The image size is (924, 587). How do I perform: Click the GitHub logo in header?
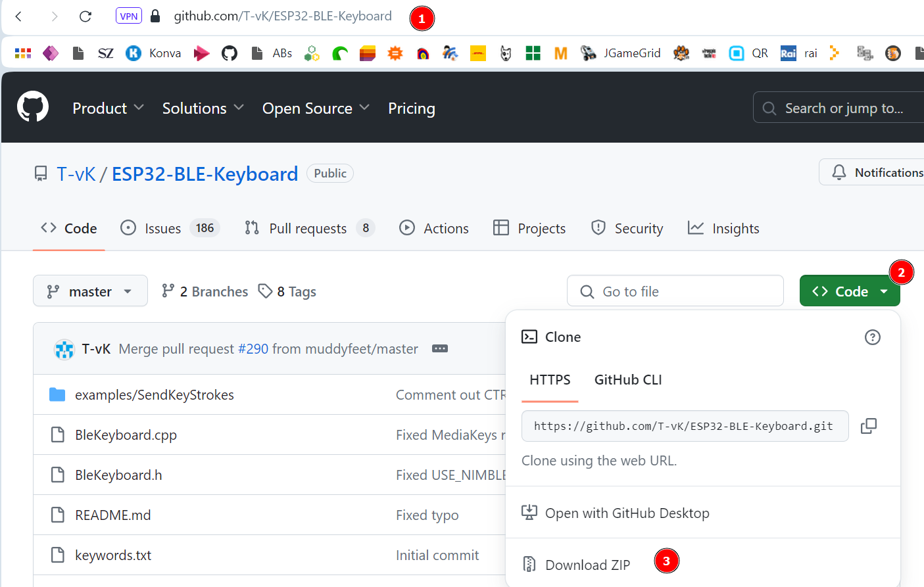[x=33, y=107]
